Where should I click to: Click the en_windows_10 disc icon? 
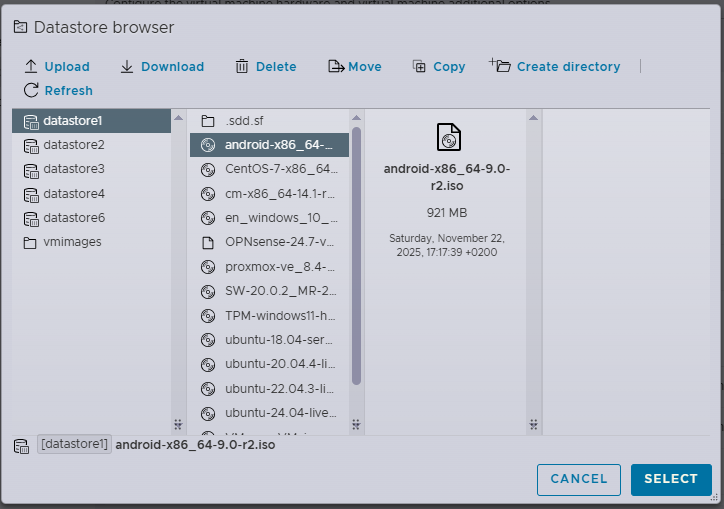(208, 218)
